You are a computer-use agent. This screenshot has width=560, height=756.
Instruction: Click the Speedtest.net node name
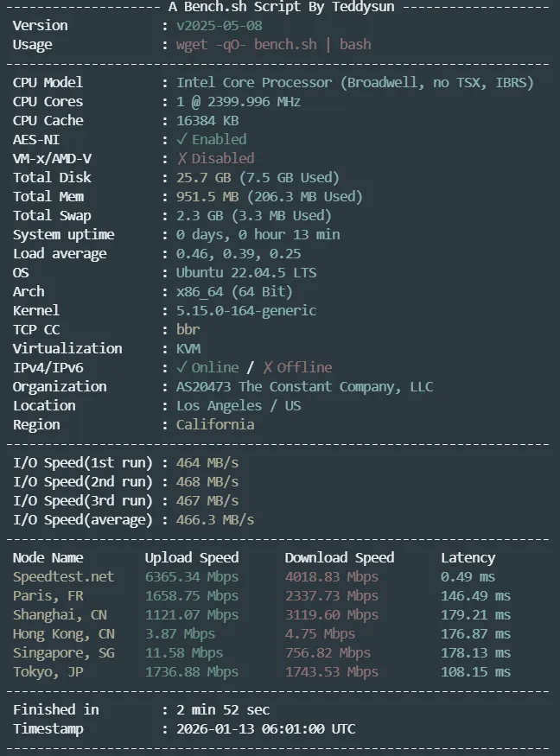pos(63,576)
